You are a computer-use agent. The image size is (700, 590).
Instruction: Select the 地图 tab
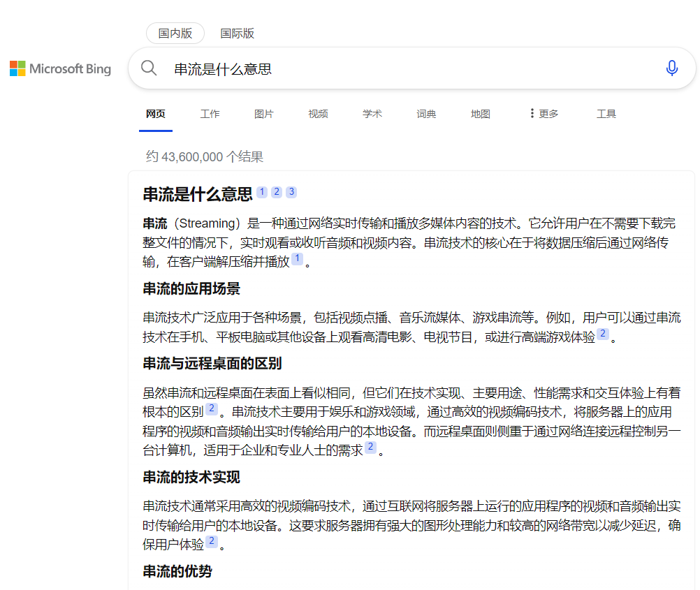[x=480, y=113]
